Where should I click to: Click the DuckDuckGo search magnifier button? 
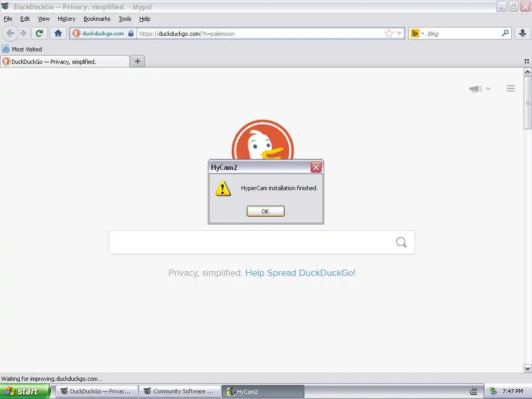click(x=402, y=242)
